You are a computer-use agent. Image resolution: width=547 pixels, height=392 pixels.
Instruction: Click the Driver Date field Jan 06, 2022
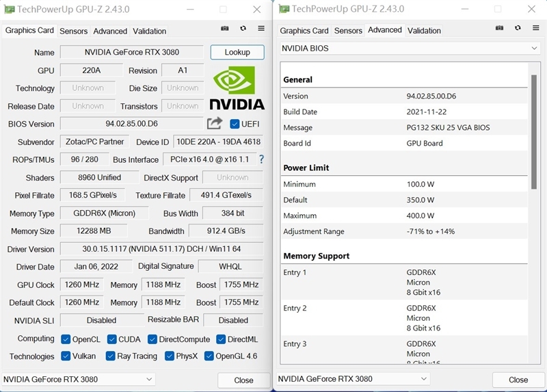tap(96, 267)
